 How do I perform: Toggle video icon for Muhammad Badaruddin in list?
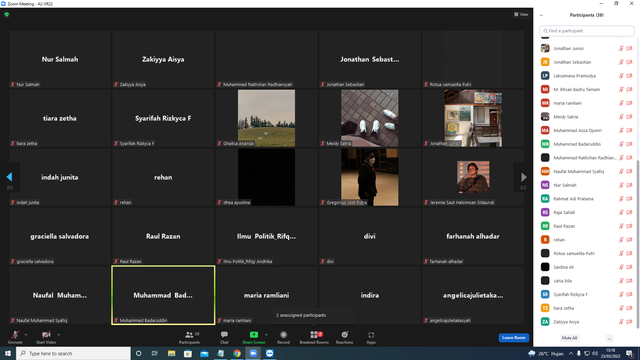pyautogui.click(x=629, y=144)
